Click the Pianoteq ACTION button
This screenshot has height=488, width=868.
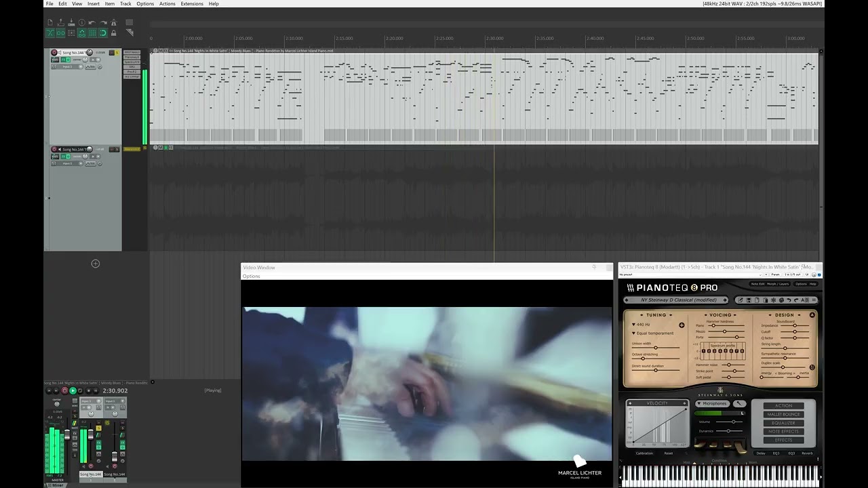tap(783, 405)
